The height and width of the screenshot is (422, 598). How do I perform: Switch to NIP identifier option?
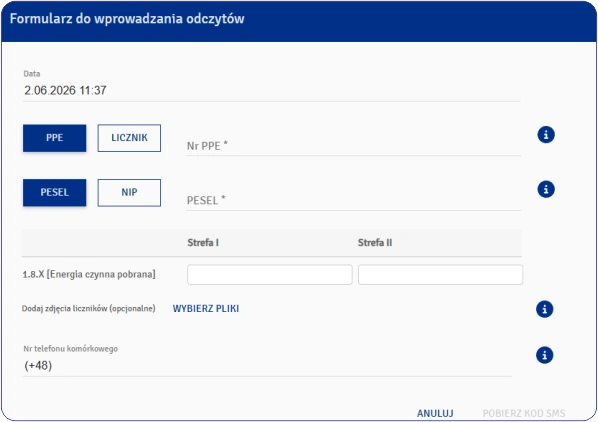coord(129,193)
